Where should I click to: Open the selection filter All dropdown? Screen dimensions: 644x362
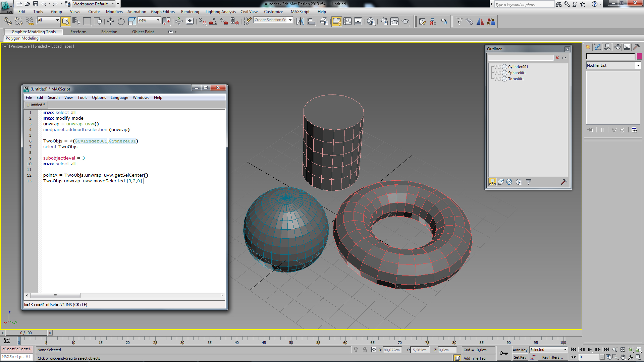tap(48, 20)
